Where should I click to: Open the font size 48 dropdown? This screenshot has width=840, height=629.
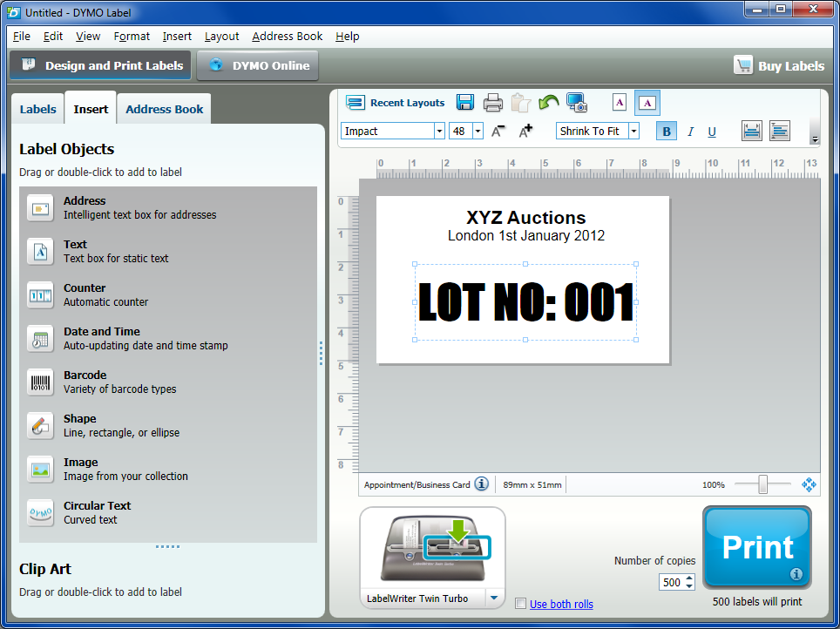click(x=478, y=132)
